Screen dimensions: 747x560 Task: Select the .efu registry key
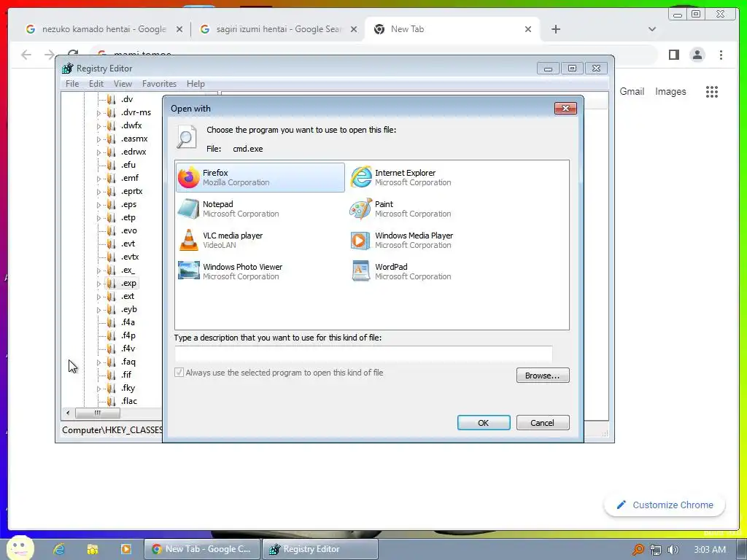click(128, 165)
